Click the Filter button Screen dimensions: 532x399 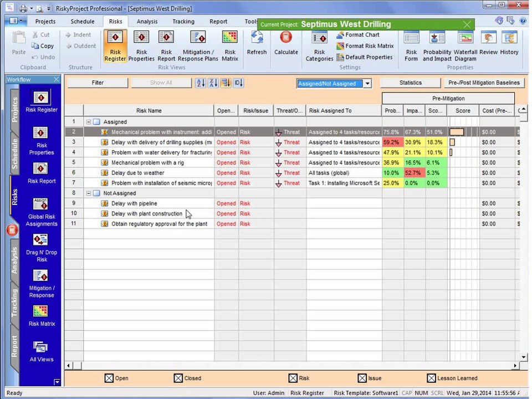coord(98,83)
